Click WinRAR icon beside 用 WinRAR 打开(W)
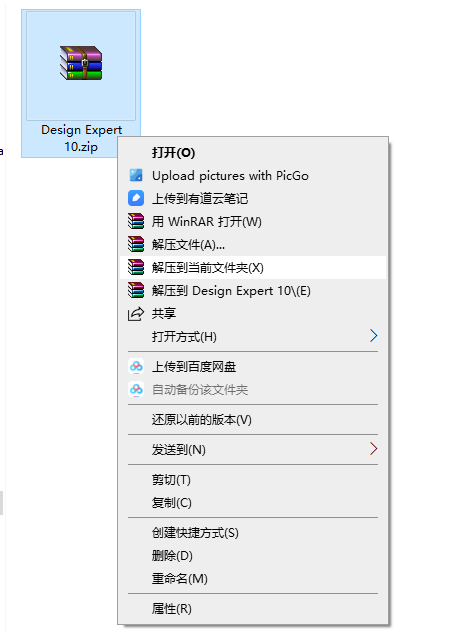Viewport: 464px width, 633px height. [x=136, y=221]
